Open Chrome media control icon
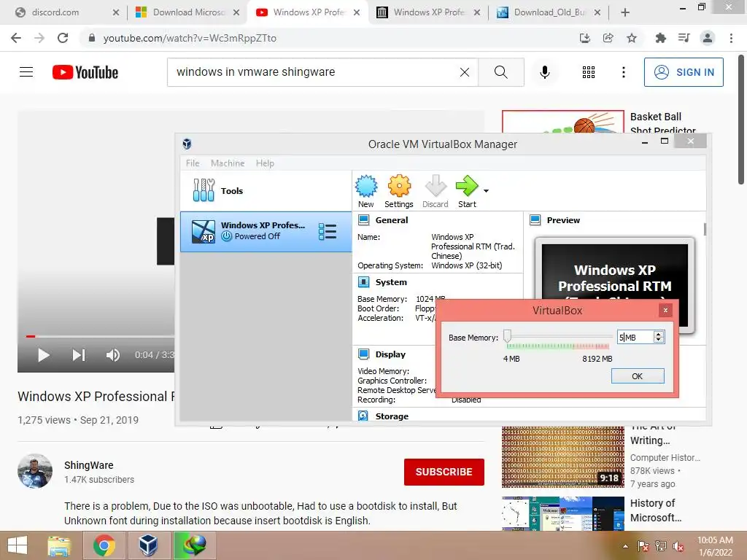The width and height of the screenshot is (747, 560). (x=684, y=38)
